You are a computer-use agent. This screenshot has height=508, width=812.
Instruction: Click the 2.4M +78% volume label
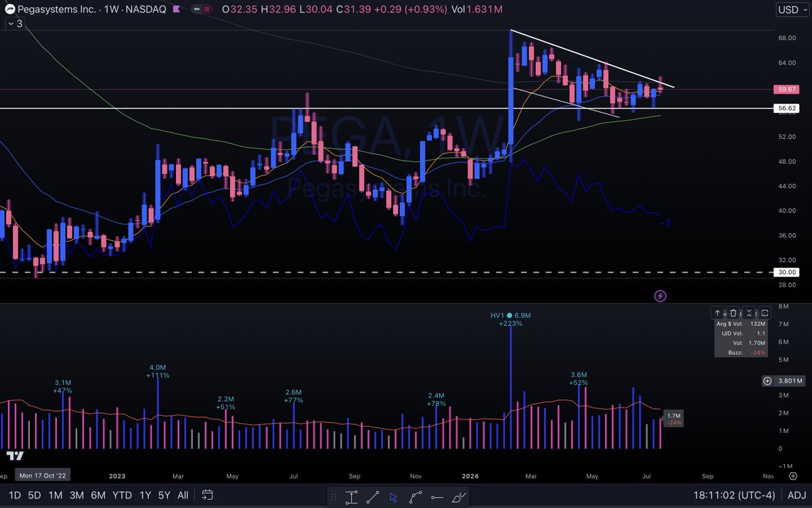click(436, 400)
